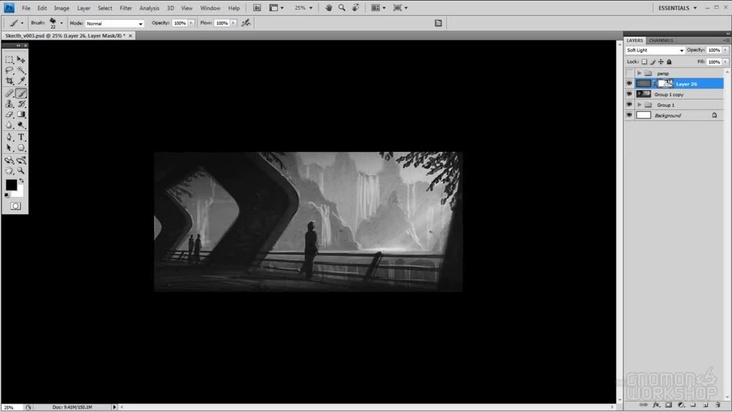The width and height of the screenshot is (732, 412).
Task: Toggle lock position
Action: (661, 62)
